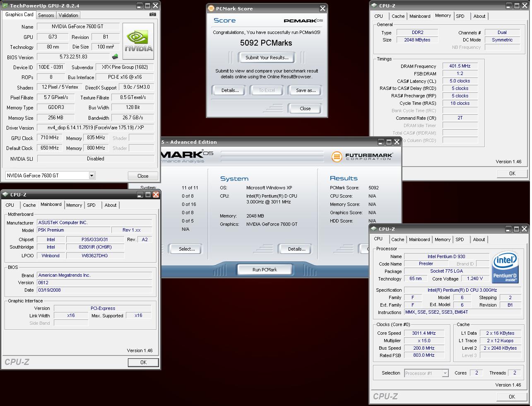Screen dimensions: 532x406
Task: Click the Run PCMark button
Action: (265, 270)
